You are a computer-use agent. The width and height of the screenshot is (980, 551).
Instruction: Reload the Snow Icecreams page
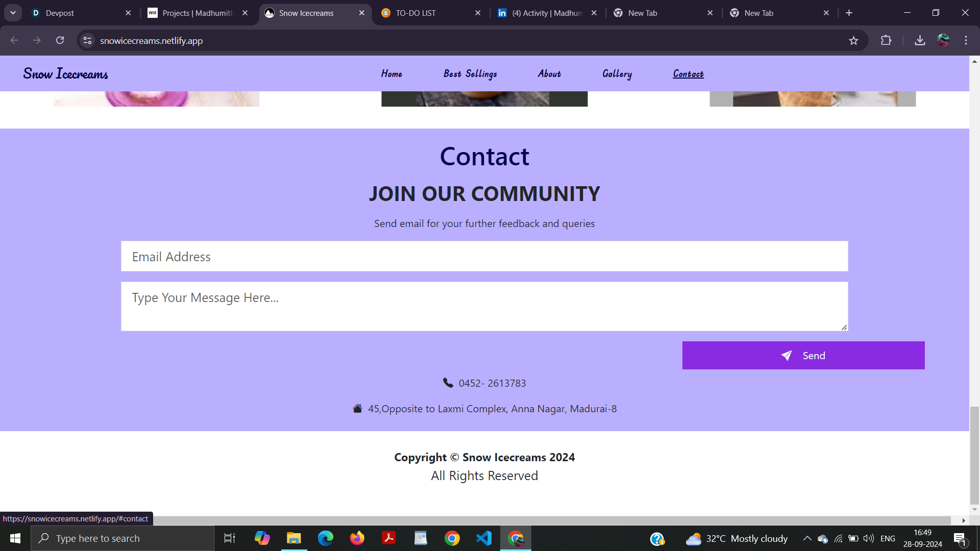click(x=60, y=40)
